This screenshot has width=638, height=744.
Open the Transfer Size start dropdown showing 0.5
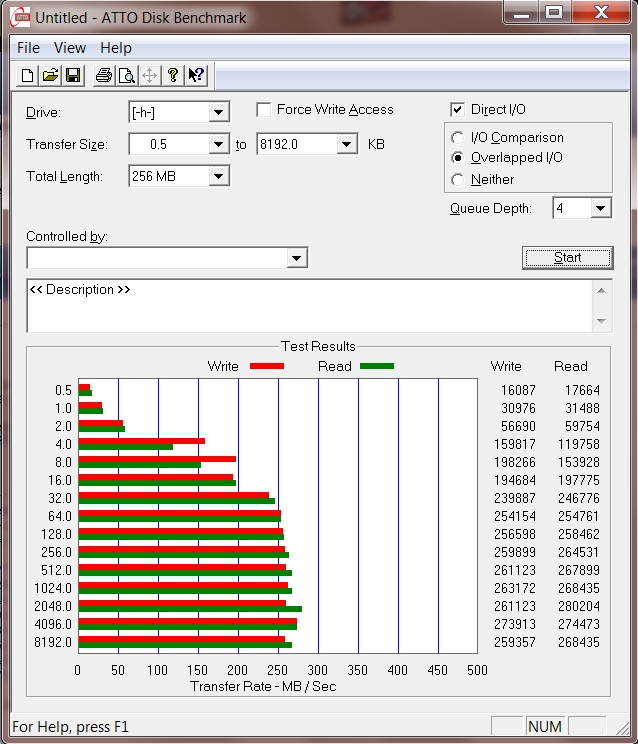[219, 144]
